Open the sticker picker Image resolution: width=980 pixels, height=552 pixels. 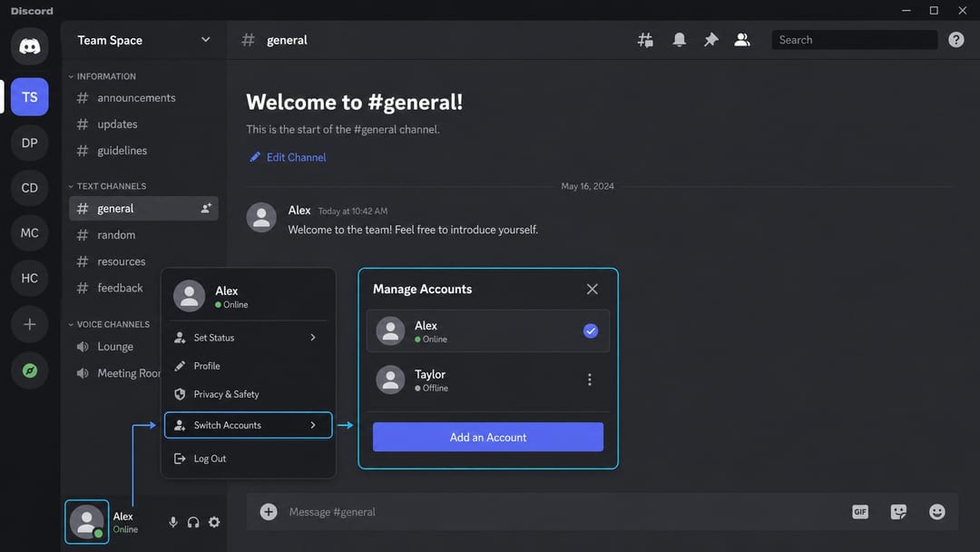click(898, 512)
